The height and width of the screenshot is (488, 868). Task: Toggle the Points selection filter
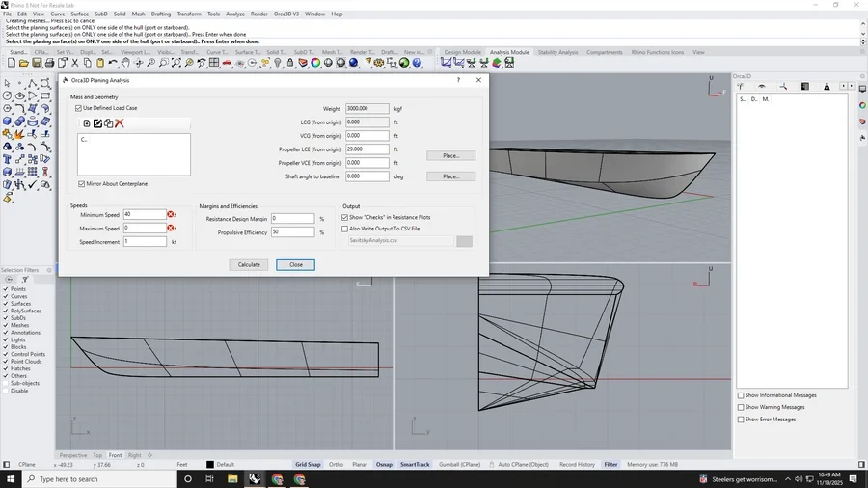6,288
